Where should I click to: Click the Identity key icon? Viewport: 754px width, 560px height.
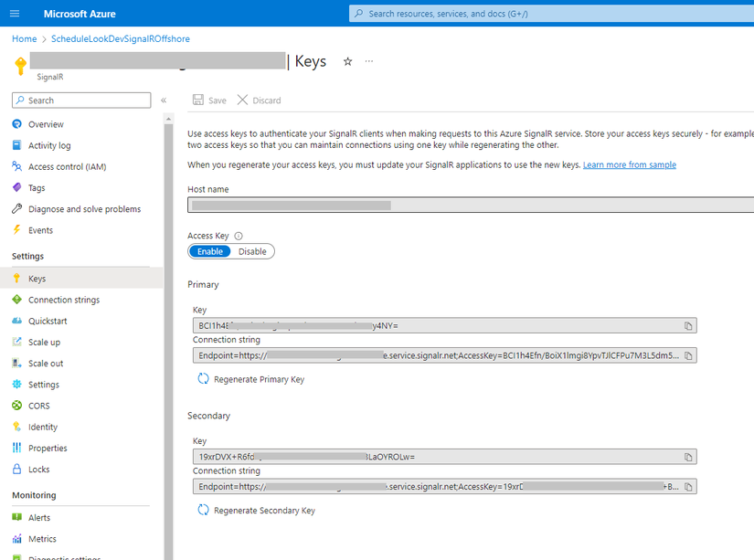coord(16,427)
